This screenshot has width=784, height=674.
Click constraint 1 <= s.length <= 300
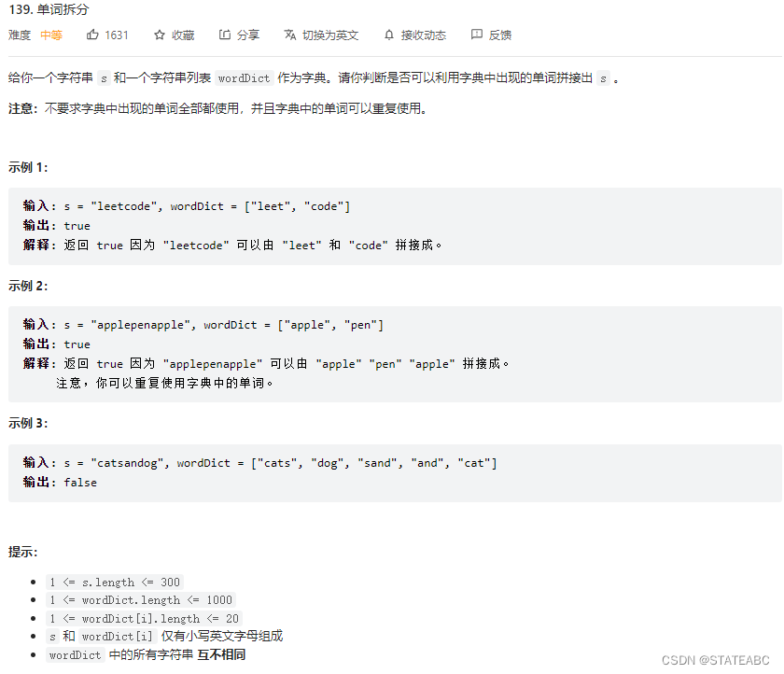coord(115,582)
